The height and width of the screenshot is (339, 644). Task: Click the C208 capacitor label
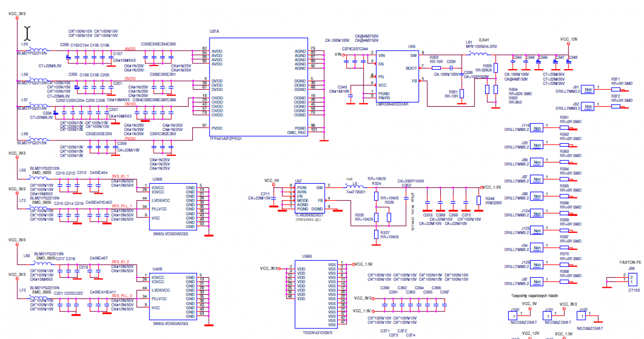[122, 143]
